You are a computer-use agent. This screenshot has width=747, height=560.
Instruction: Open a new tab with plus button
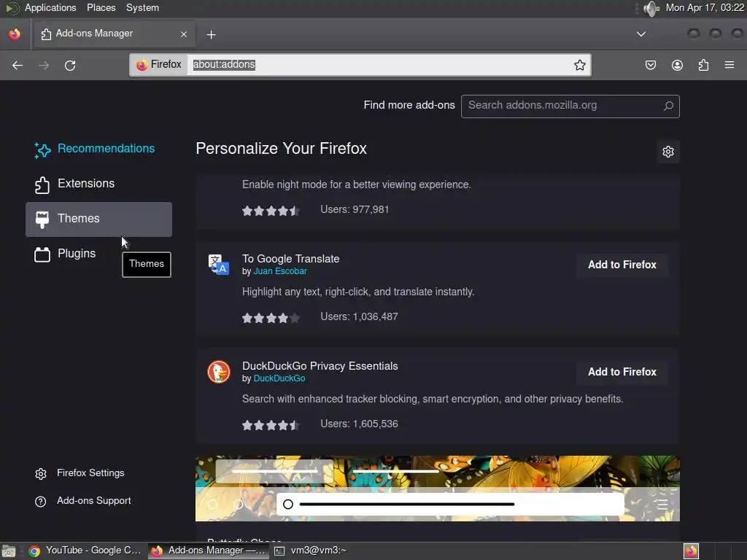(211, 35)
